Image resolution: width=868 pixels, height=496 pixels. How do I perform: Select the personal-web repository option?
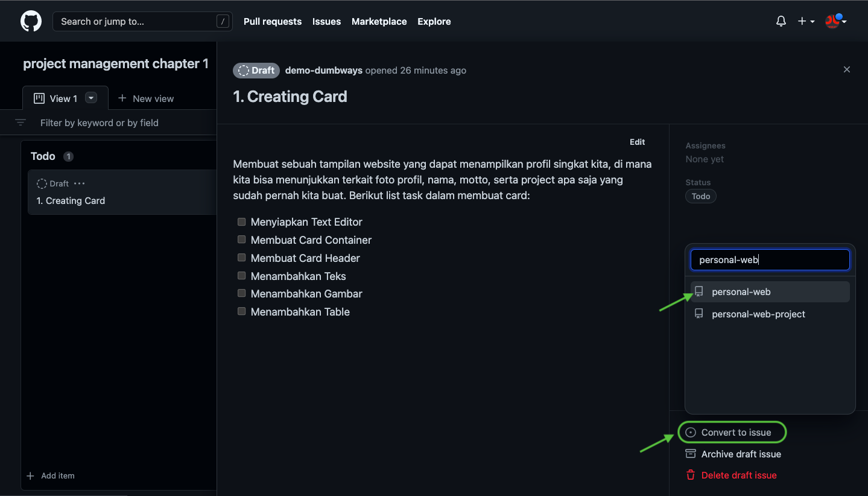(741, 292)
